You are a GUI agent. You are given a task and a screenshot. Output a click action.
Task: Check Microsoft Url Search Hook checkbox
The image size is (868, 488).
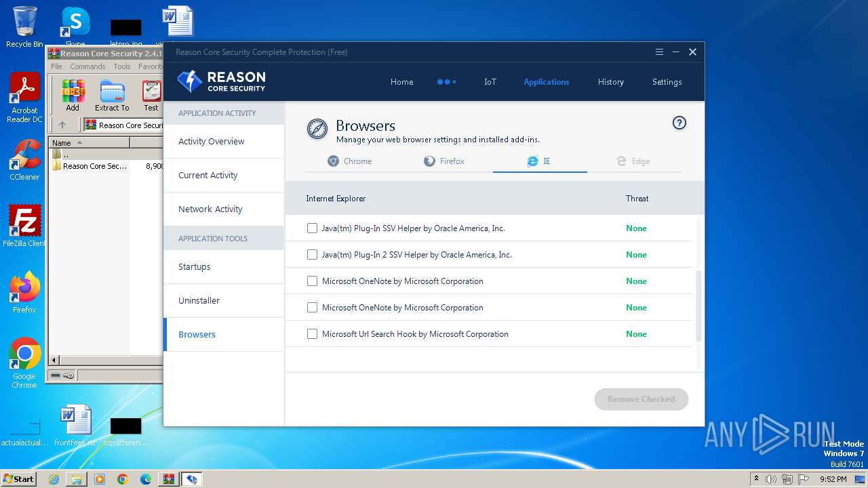coord(312,334)
